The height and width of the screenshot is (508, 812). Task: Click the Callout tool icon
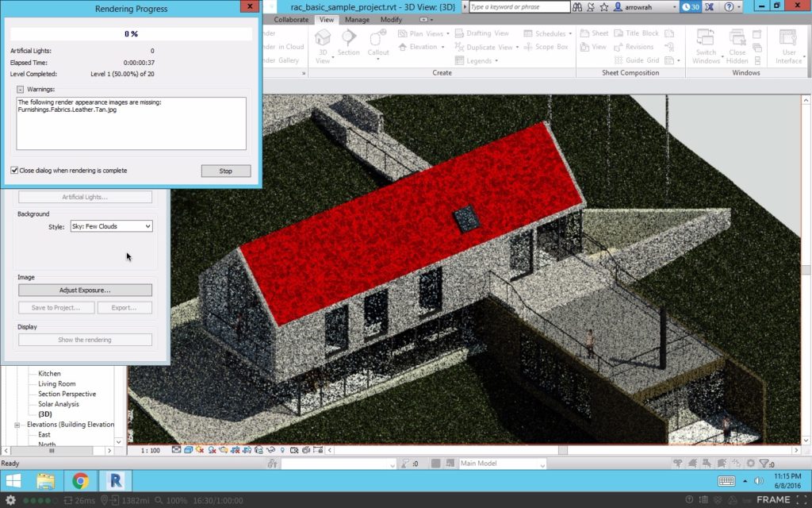point(378,41)
